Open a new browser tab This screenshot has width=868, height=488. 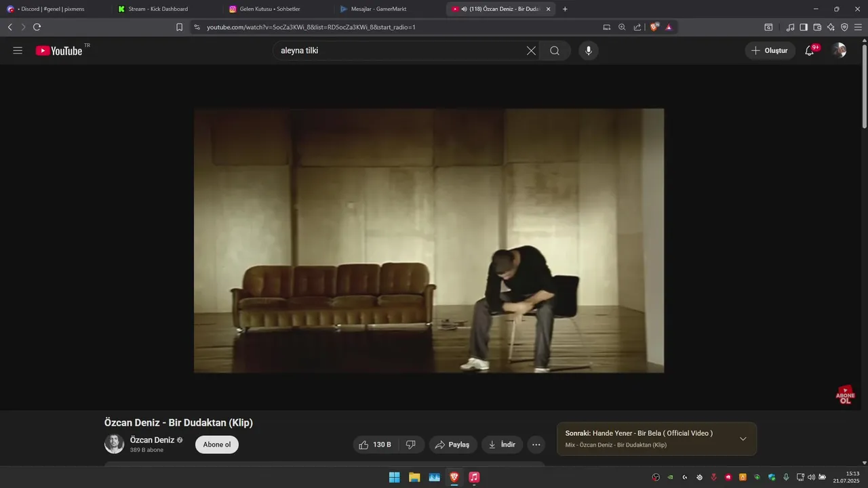(565, 9)
